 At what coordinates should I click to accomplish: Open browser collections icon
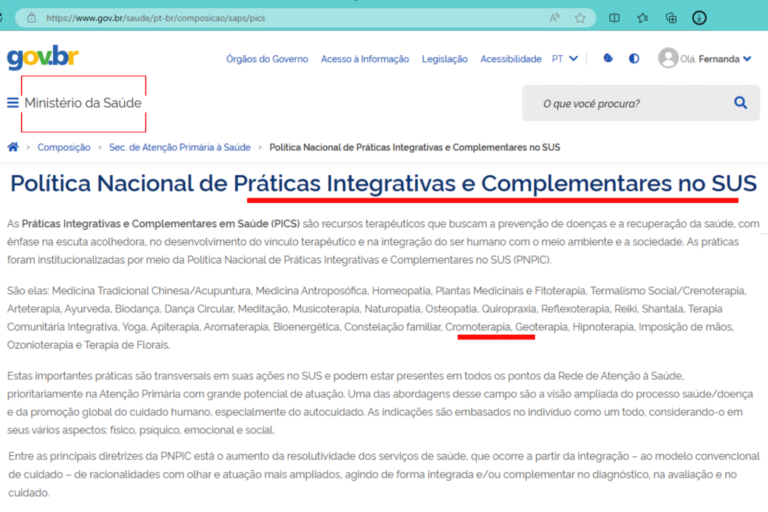point(671,18)
